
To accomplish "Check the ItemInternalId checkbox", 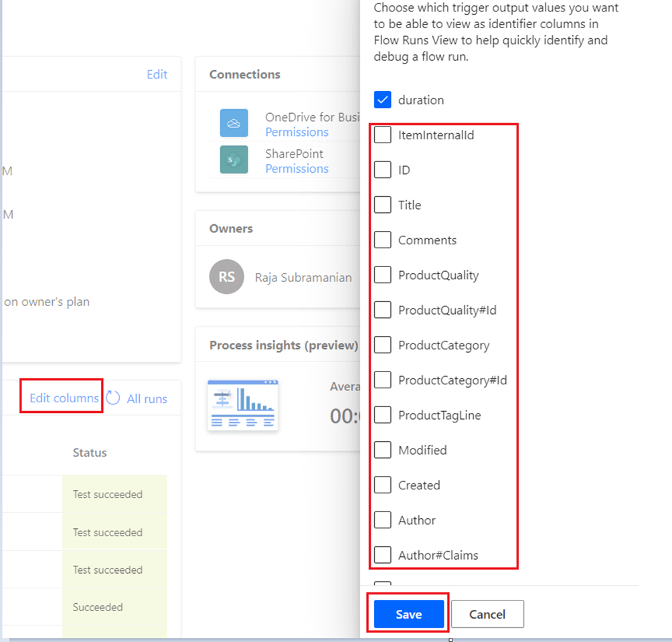I will click(x=383, y=135).
